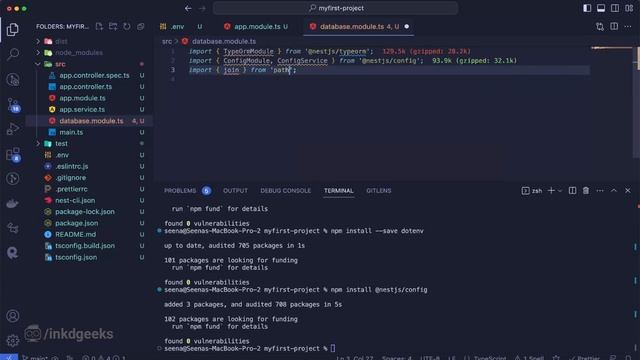Click the database.module.ts breadcrumb
This screenshot has width=640, height=360.
219,41
